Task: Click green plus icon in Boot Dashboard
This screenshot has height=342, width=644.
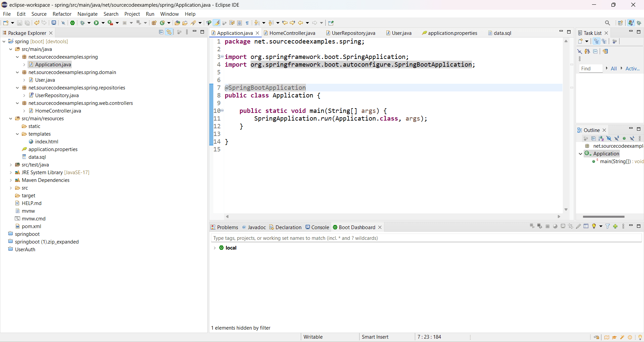Action: [615, 226]
